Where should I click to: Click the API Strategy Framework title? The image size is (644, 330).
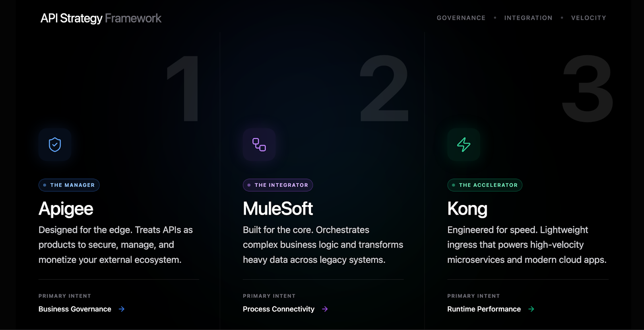tap(101, 18)
